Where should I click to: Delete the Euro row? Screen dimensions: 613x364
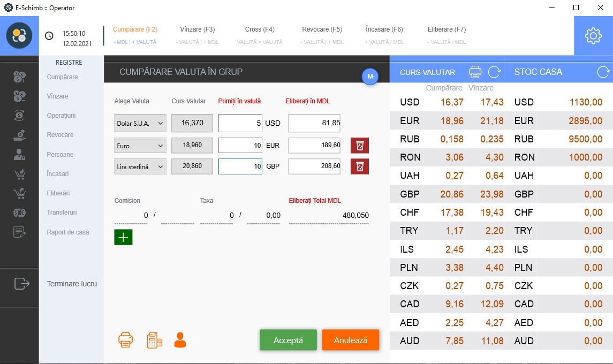(360, 146)
